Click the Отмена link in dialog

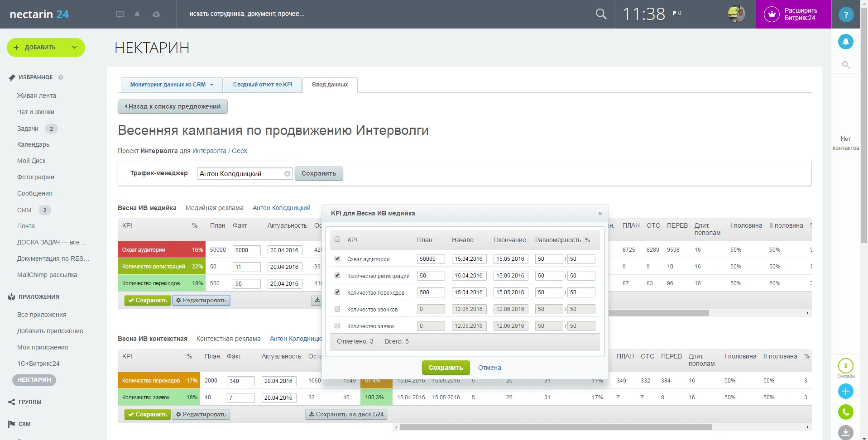489,368
